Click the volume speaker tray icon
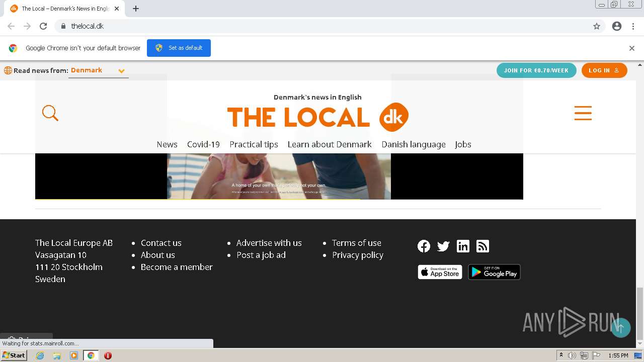Image resolution: width=644 pixels, height=362 pixels. 572,355
